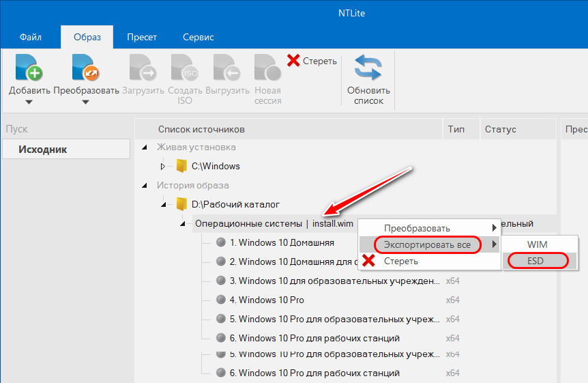Select the Операционные системы | install.wim row
This screenshot has width=588, height=383.
coord(274,224)
